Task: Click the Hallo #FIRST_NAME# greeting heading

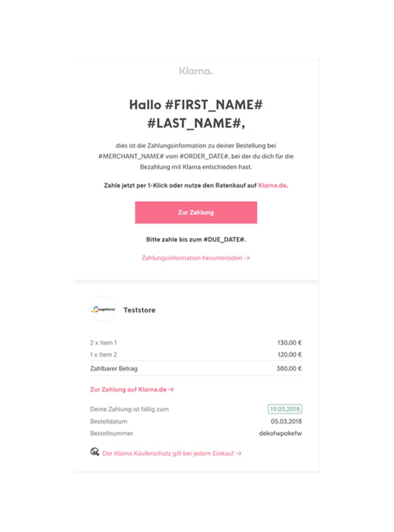Action: [x=197, y=106]
